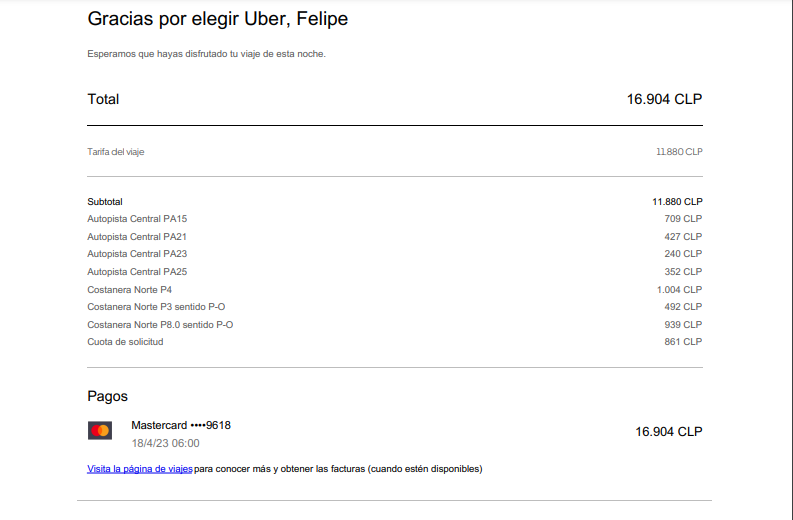Select the "Cuota de solicitud" fee line
793x520 pixels.
coord(125,342)
